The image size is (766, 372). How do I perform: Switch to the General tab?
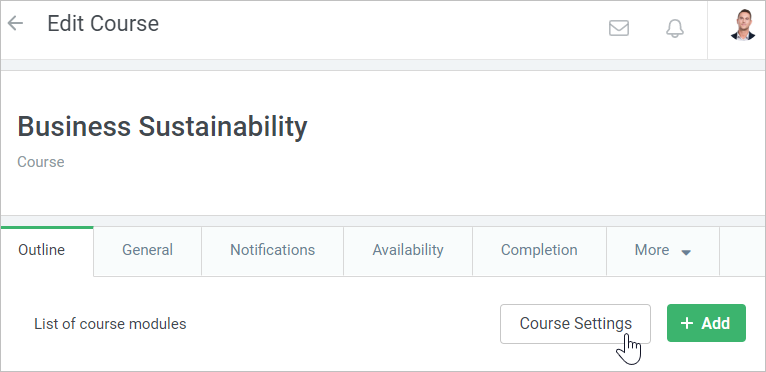pos(148,251)
